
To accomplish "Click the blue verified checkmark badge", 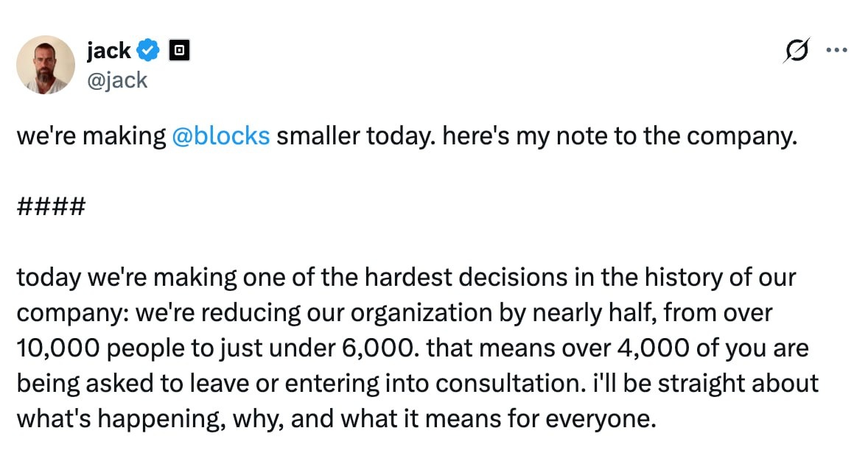I will click(148, 51).
